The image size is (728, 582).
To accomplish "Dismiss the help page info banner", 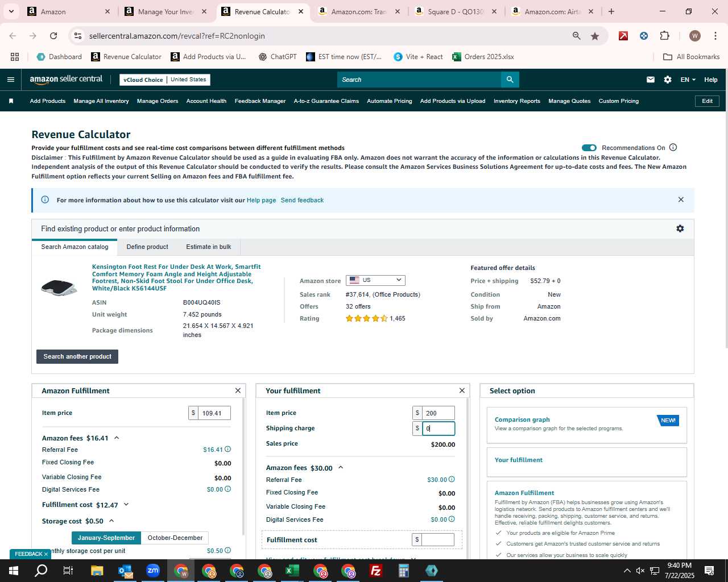I will pyautogui.click(x=681, y=199).
